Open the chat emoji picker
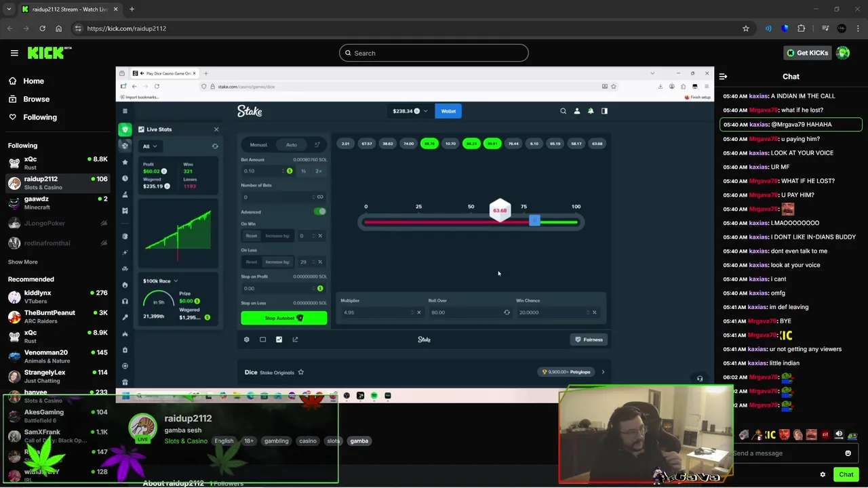The width and height of the screenshot is (868, 488). click(848, 453)
